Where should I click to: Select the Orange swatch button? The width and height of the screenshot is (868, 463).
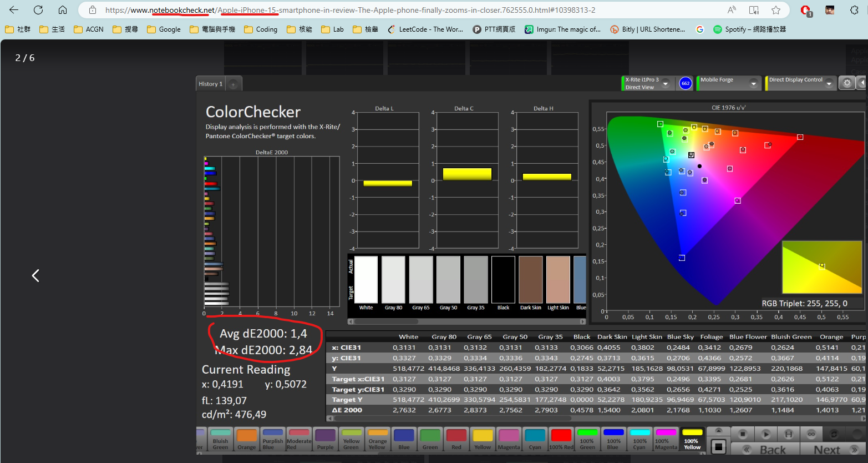(247, 439)
